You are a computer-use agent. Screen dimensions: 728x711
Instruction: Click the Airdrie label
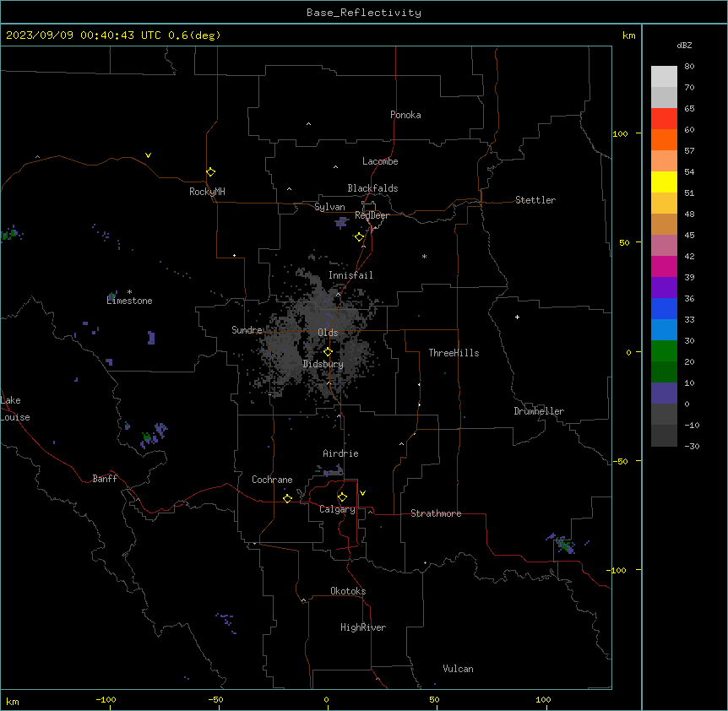pyautogui.click(x=341, y=453)
